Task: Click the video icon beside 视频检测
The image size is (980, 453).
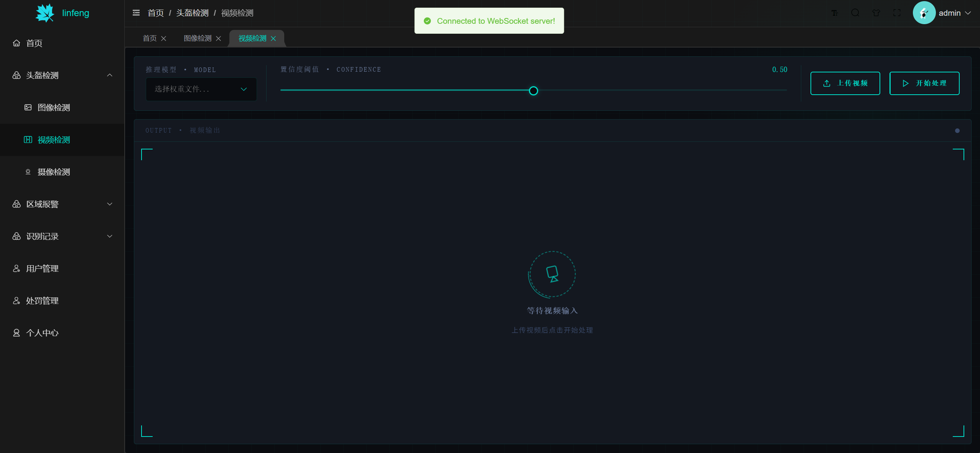Action: tap(28, 140)
